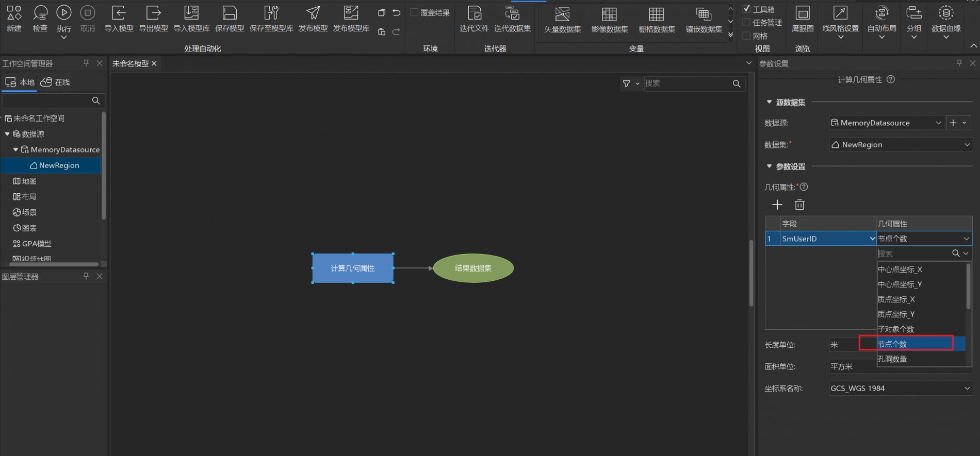Click the 分组 grouping tool
Screen dimensions: 980x456
(x=914, y=21)
